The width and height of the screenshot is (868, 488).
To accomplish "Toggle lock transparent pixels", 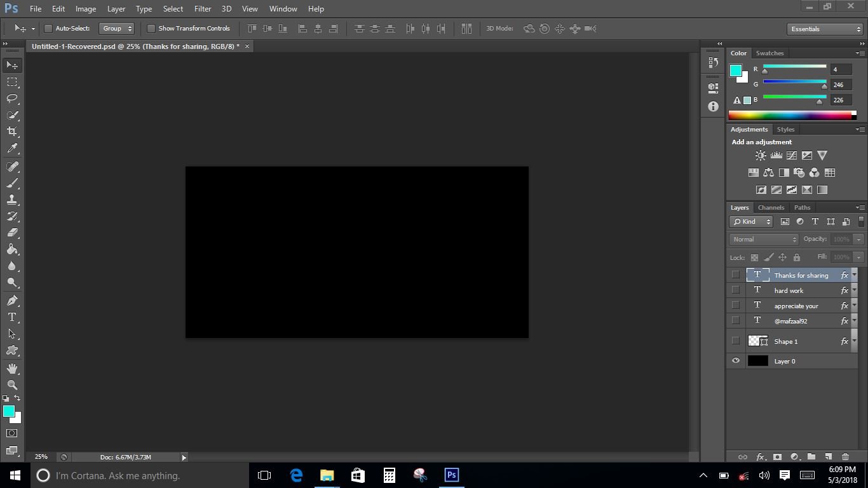I will [754, 257].
